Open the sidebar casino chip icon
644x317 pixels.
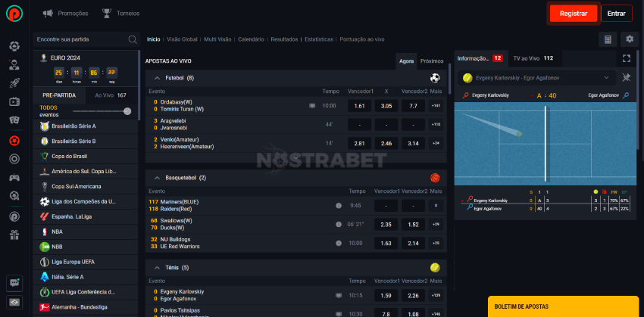[14, 46]
